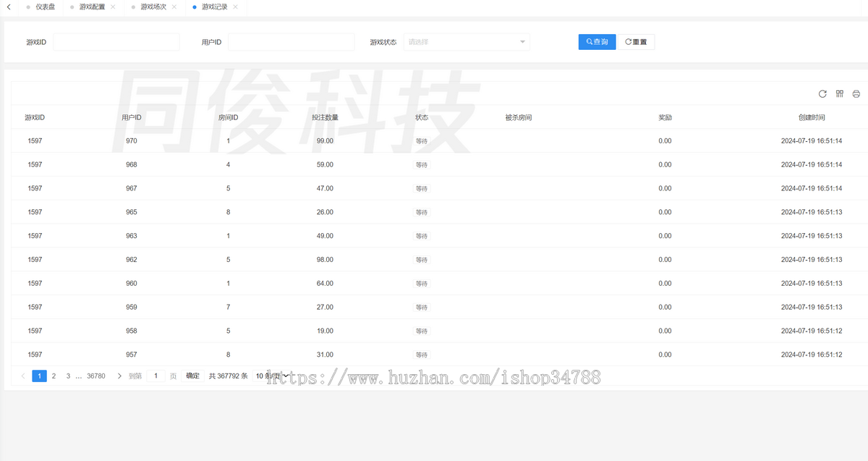868x461 pixels.
Task: Click the 重置 reset button
Action: click(636, 42)
